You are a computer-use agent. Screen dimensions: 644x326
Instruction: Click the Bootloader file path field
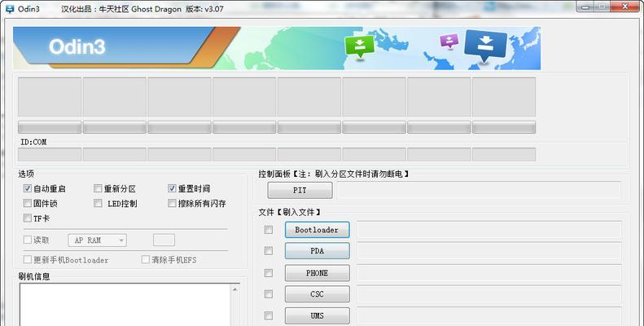(488, 230)
